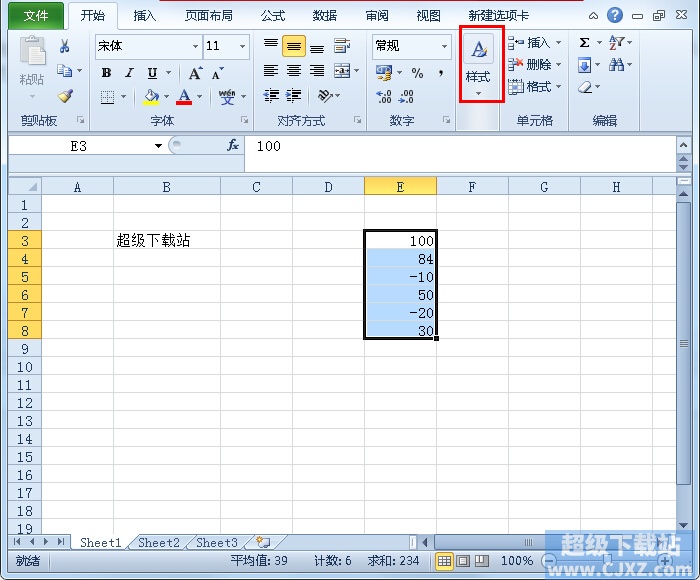Switch to 数据 ribbon tab
700x580 pixels.
pyautogui.click(x=325, y=16)
